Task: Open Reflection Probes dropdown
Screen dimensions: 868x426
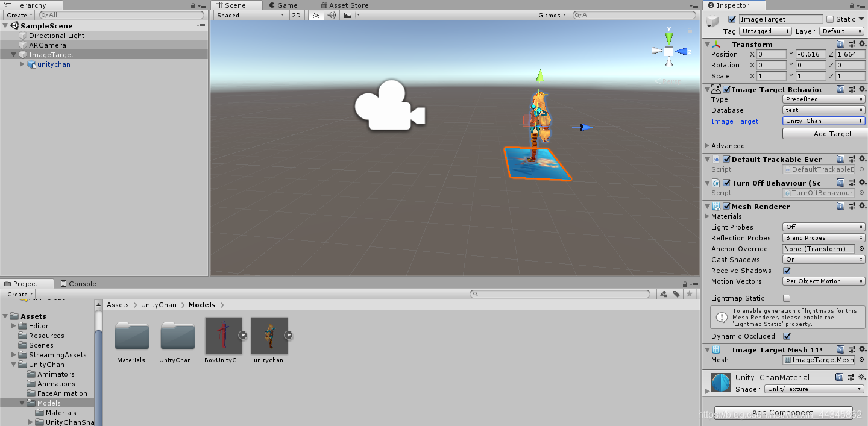Action: [824, 238]
